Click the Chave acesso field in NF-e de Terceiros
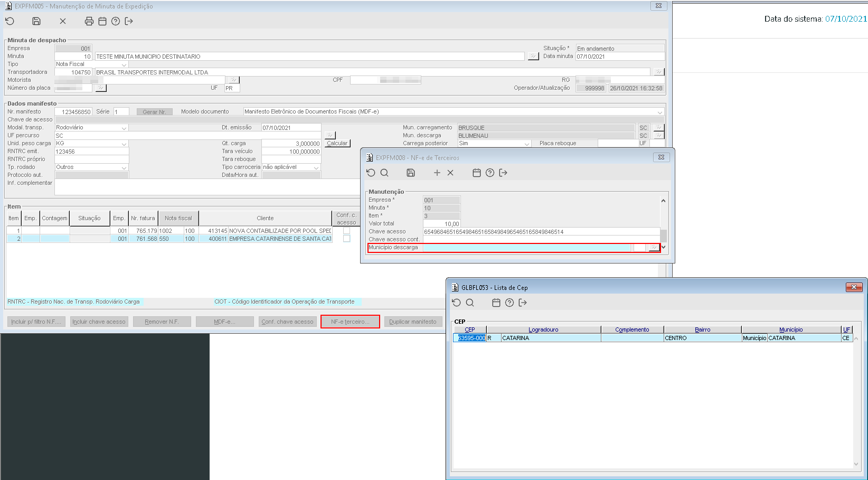Screen dimensions: 868x480 (x=542, y=232)
